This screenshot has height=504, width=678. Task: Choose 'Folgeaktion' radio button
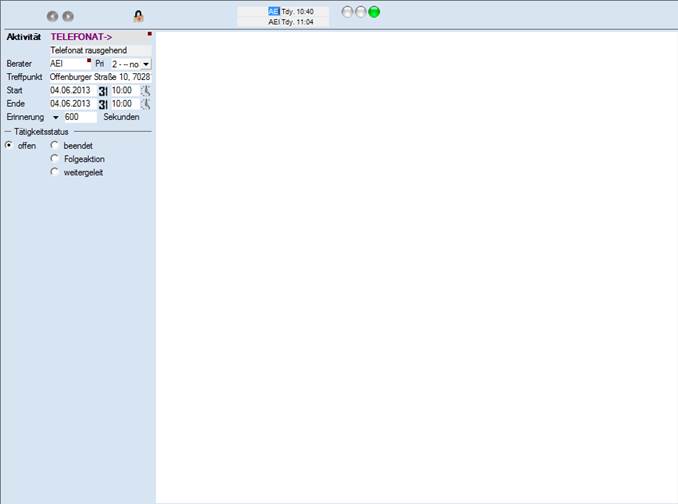pos(55,158)
